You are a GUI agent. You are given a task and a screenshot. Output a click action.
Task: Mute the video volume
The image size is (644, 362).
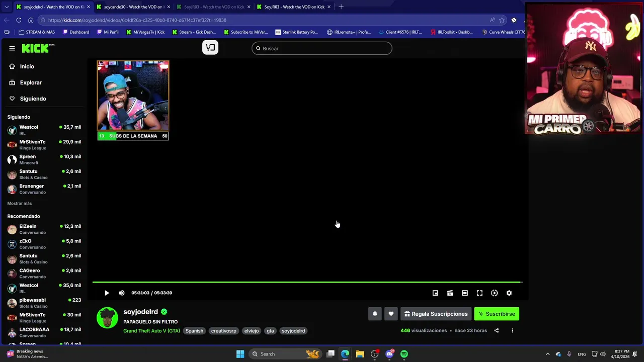(121, 293)
